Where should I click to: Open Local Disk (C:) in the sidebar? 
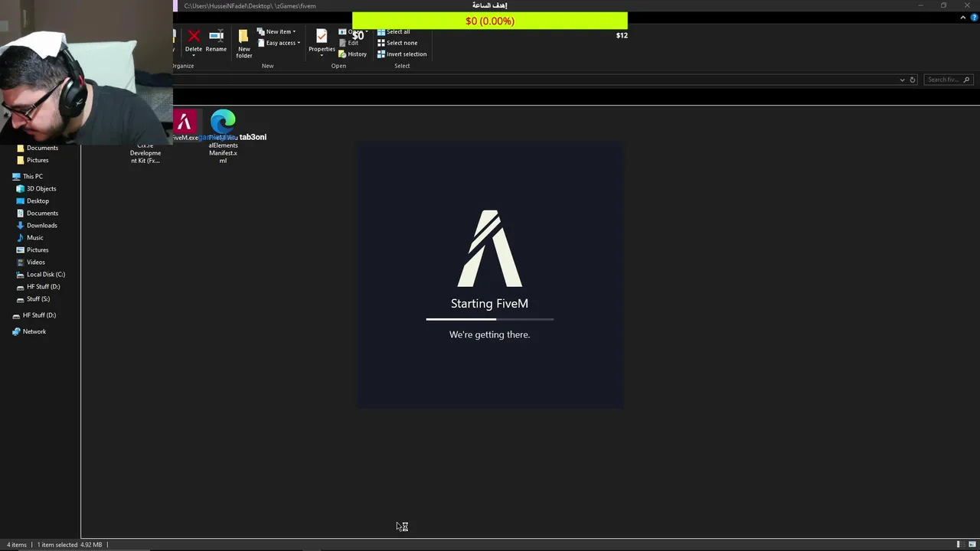[x=41, y=274]
